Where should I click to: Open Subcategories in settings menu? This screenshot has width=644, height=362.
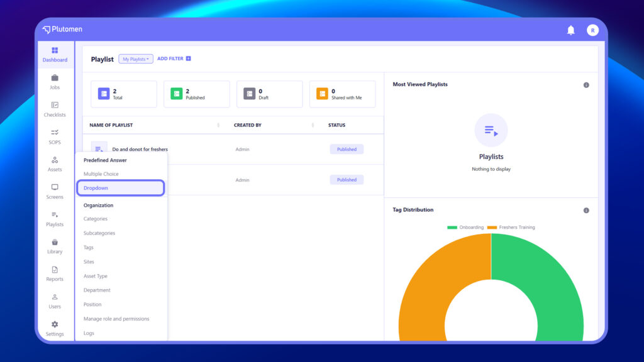coord(99,233)
